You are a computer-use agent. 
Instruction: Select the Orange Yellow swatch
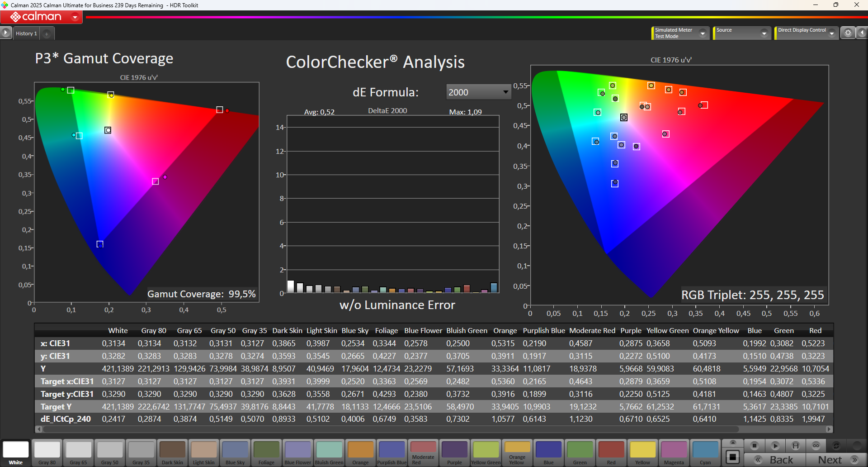[517, 453]
